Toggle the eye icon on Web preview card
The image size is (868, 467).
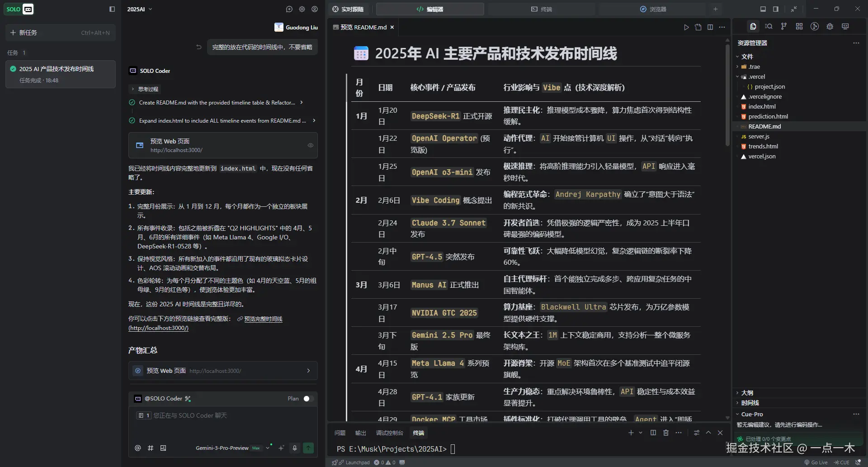click(311, 145)
